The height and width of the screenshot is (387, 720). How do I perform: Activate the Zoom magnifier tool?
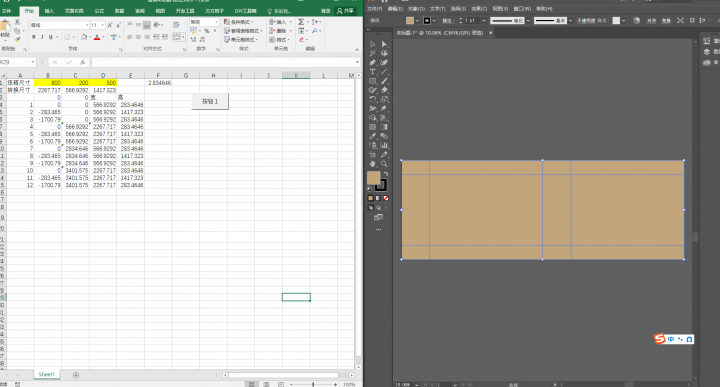(x=384, y=164)
